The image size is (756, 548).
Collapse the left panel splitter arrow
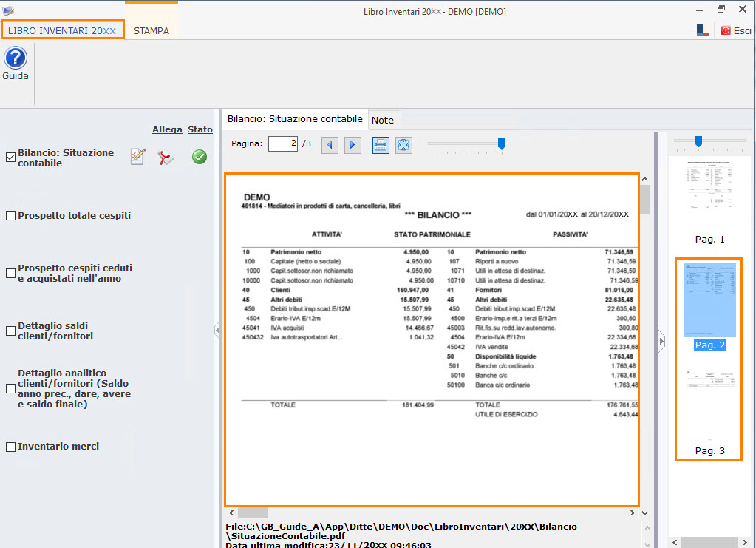pyautogui.click(x=217, y=331)
